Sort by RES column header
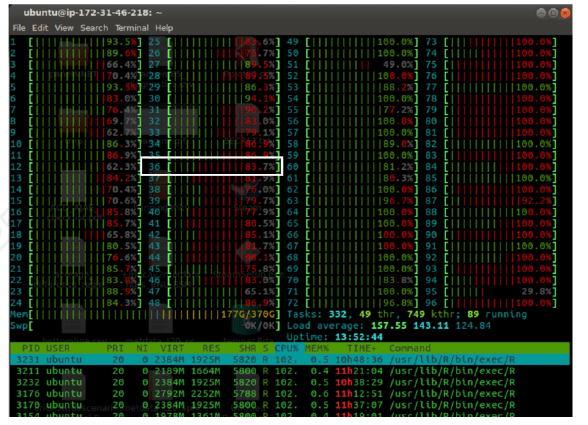The image size is (588, 425). [212, 348]
